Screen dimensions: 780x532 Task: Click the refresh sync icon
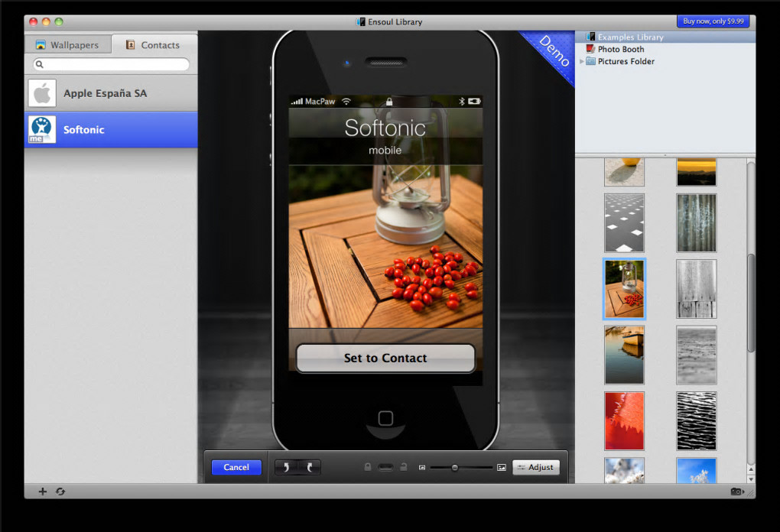(60, 491)
